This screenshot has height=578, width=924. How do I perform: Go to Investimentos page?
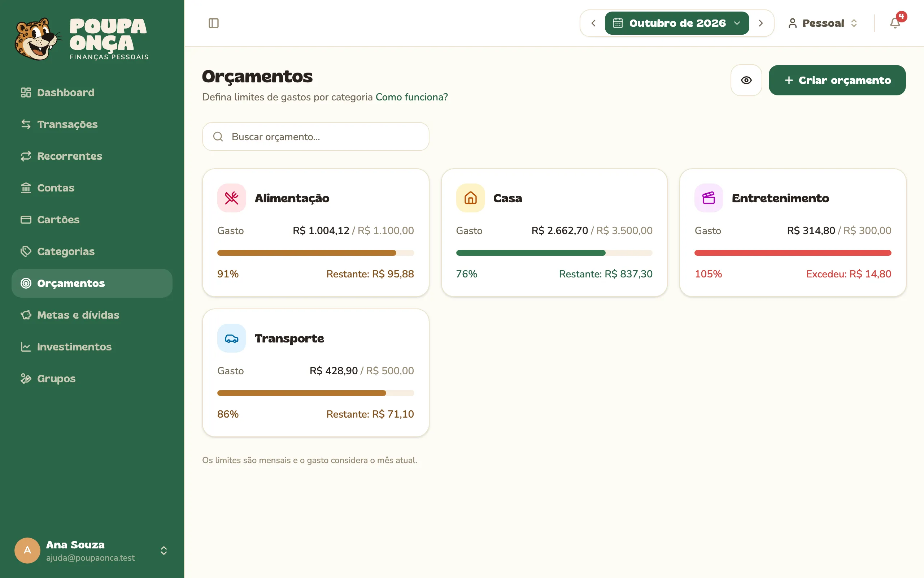(x=92, y=347)
